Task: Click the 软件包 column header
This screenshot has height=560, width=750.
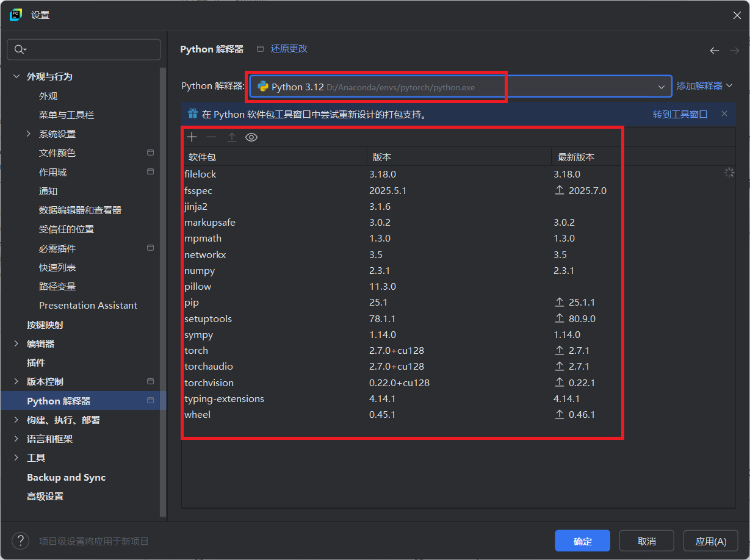Action: (x=275, y=157)
